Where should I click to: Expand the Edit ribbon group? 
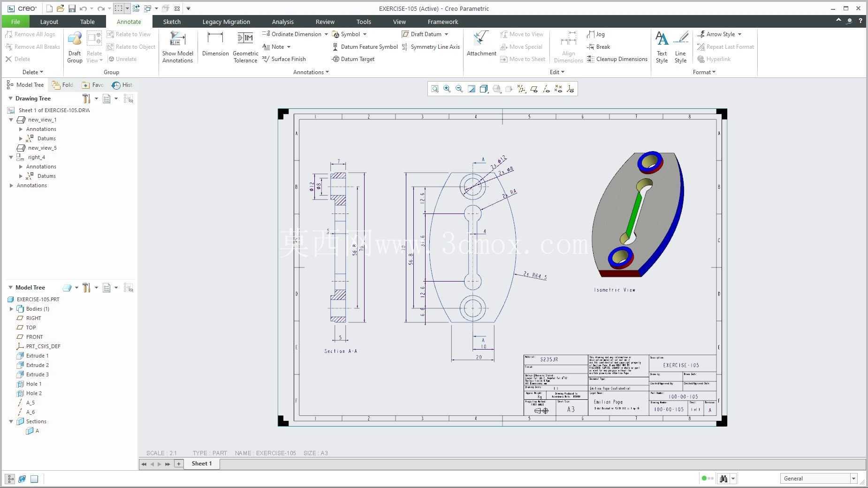[557, 72]
